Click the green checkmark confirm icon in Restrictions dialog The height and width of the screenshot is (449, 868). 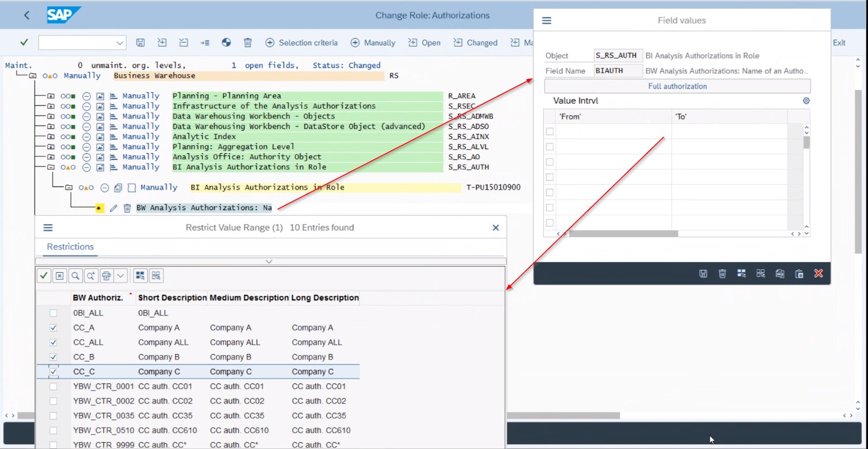click(x=43, y=275)
